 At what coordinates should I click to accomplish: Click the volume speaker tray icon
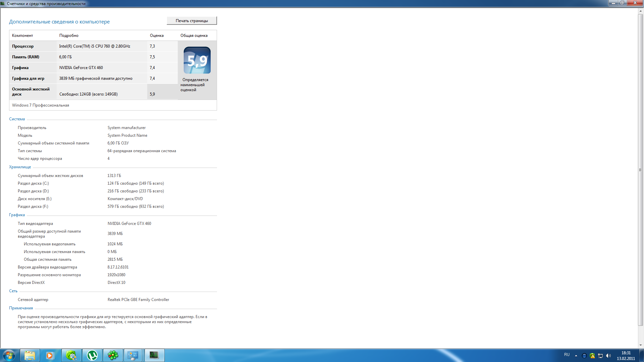point(608,356)
